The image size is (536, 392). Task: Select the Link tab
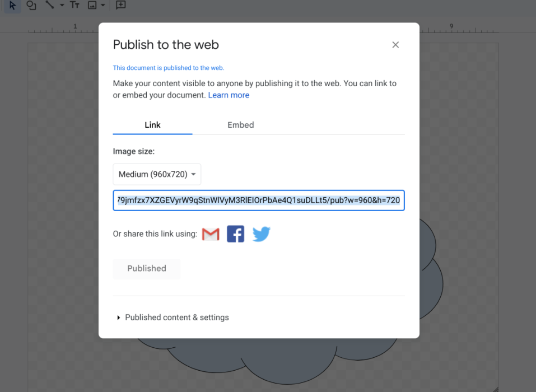[x=152, y=125]
